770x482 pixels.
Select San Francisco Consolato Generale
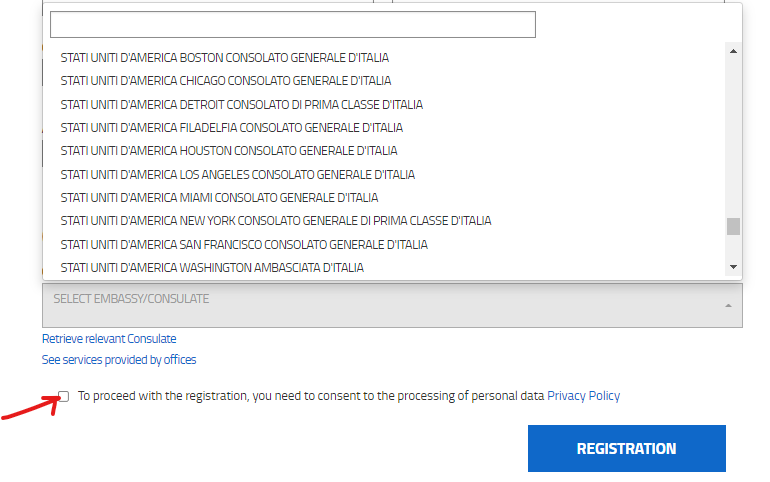point(244,244)
